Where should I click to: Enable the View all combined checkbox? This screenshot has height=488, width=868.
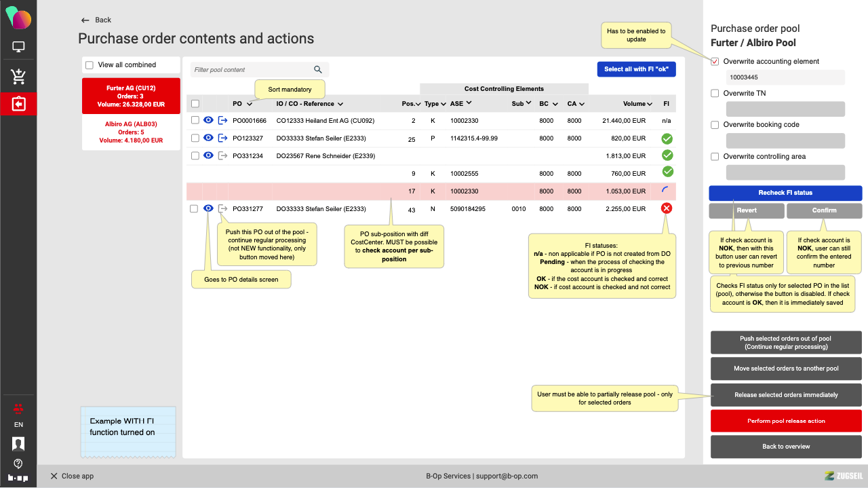click(90, 65)
